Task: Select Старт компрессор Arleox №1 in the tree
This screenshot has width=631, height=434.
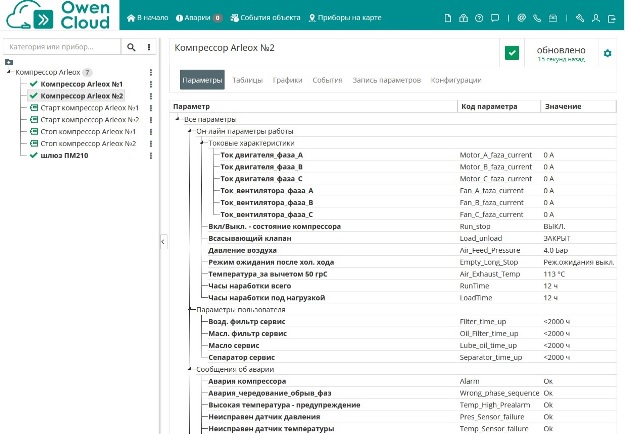Action: coord(90,108)
